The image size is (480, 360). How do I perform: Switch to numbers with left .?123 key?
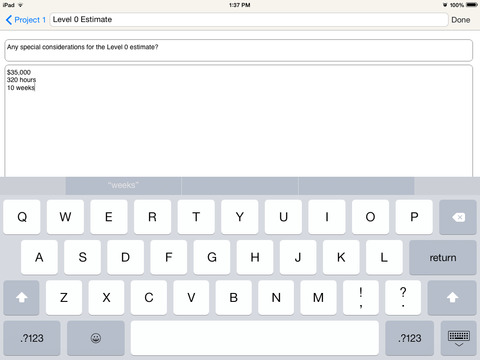coord(32,338)
